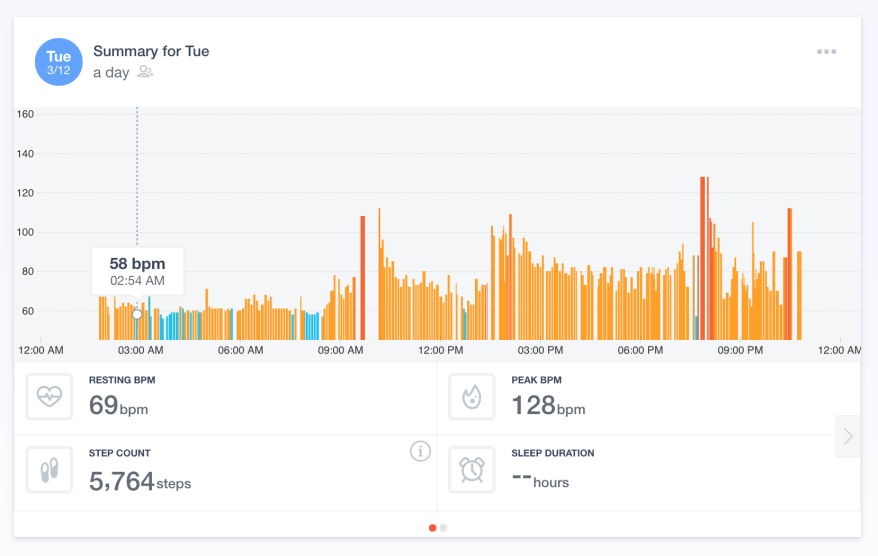The height and width of the screenshot is (556, 878).
Task: Click the people icon beside "a day"
Action: [x=145, y=72]
